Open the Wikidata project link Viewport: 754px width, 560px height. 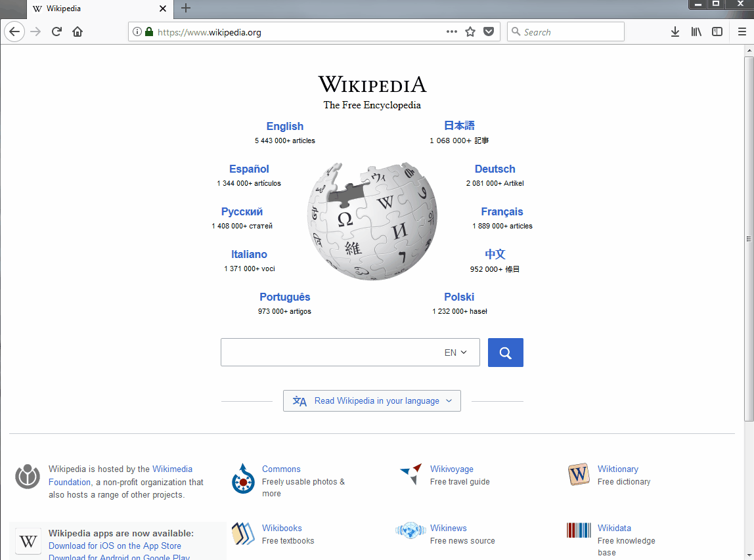pyautogui.click(x=614, y=528)
